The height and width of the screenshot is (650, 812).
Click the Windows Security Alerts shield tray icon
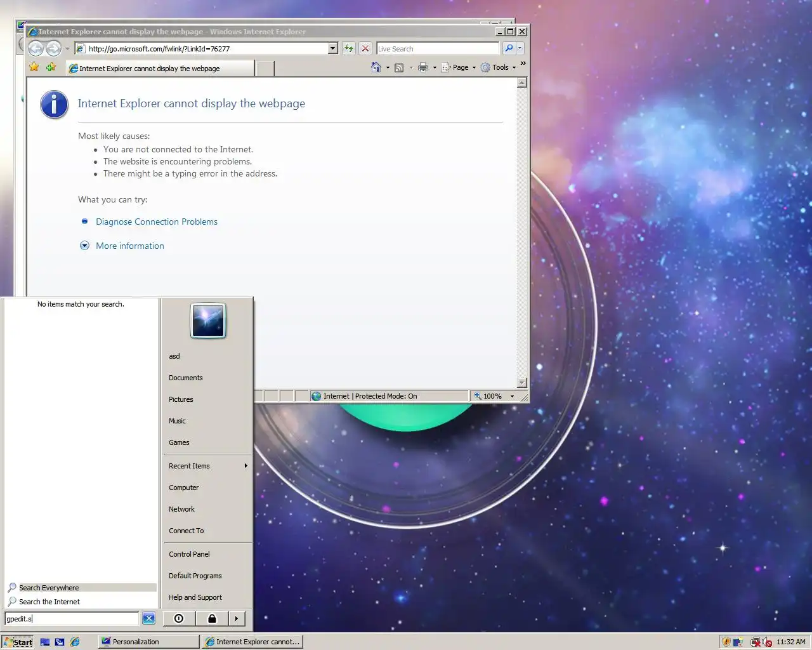click(x=727, y=642)
